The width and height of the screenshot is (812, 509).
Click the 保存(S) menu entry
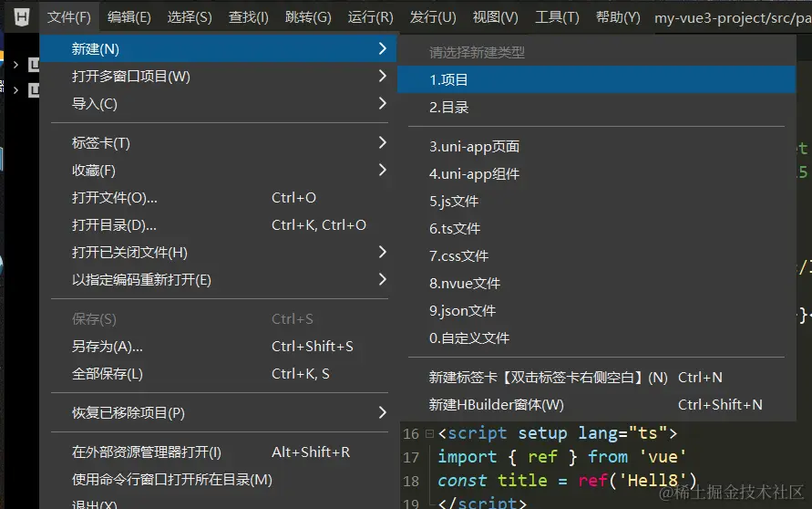(218, 318)
